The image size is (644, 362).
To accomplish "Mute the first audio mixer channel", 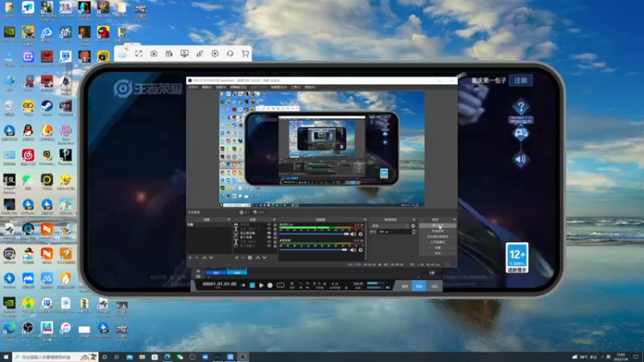I will click(353, 234).
